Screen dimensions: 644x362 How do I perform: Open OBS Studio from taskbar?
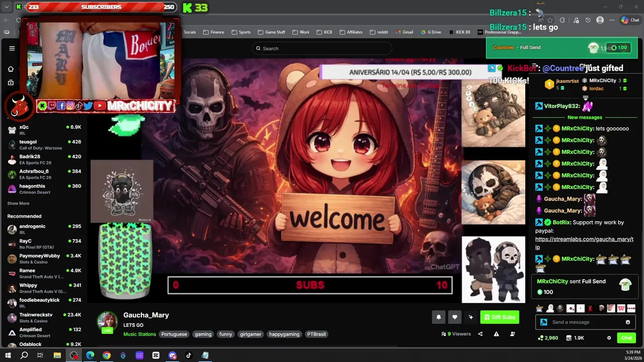click(x=74, y=355)
